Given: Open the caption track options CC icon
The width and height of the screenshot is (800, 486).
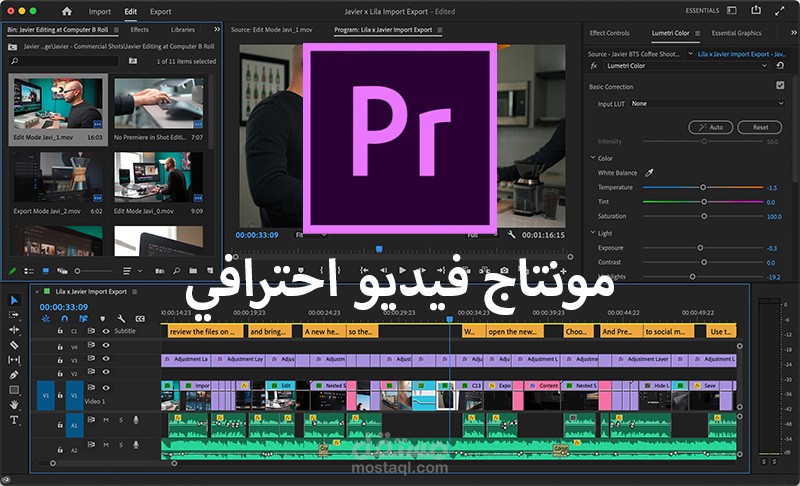Looking at the screenshot, I should click(140, 319).
